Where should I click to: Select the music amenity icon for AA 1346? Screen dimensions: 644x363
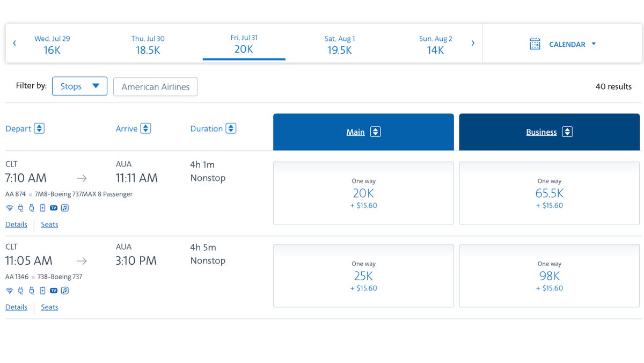[64, 291]
